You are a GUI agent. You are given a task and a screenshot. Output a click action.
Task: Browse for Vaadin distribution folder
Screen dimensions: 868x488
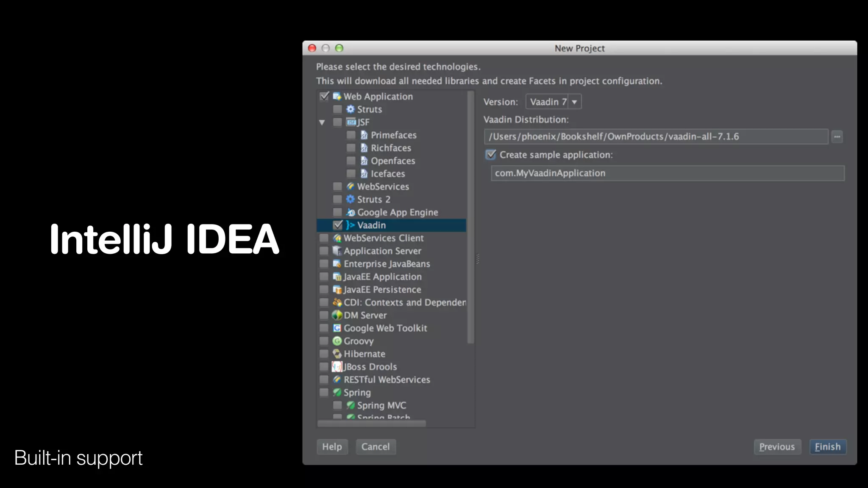837,136
